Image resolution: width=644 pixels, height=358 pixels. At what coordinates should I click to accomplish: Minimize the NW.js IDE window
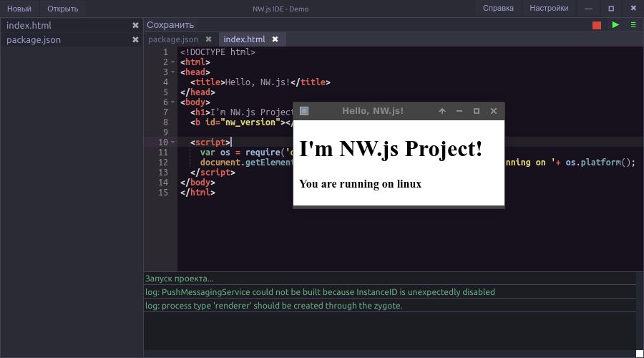click(588, 9)
